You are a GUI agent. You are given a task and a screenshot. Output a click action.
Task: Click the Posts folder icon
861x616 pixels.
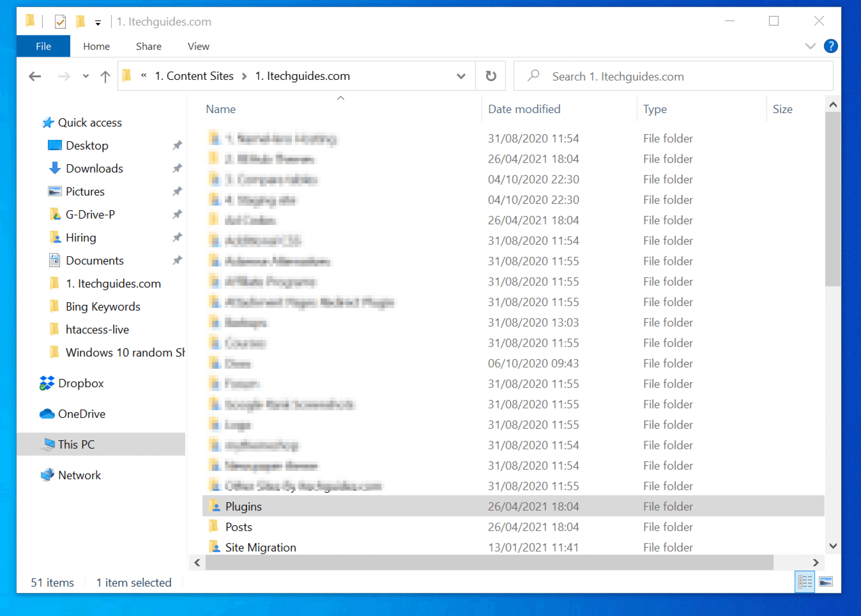(x=214, y=526)
